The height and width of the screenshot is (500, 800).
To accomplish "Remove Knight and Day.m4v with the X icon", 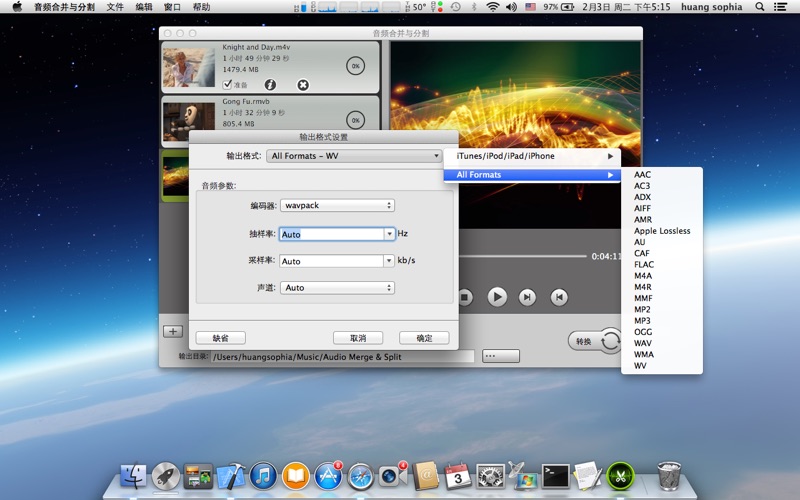I will [303, 85].
